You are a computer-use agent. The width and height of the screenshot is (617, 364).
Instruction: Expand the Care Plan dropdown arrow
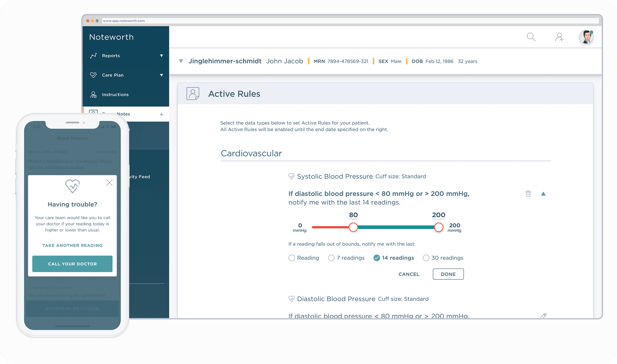point(162,75)
